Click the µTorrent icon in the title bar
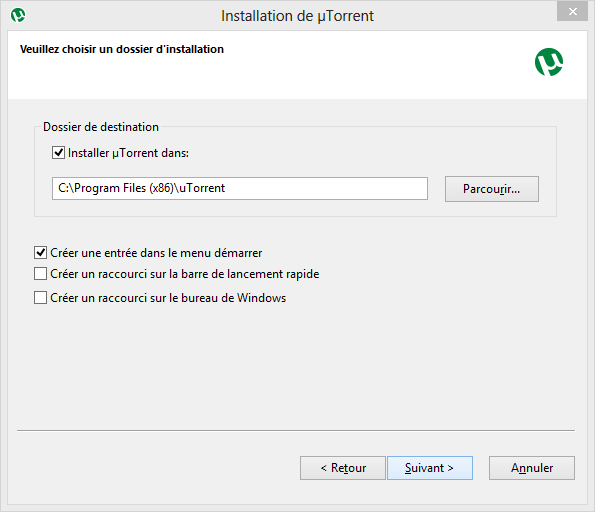 pyautogui.click(x=18, y=16)
